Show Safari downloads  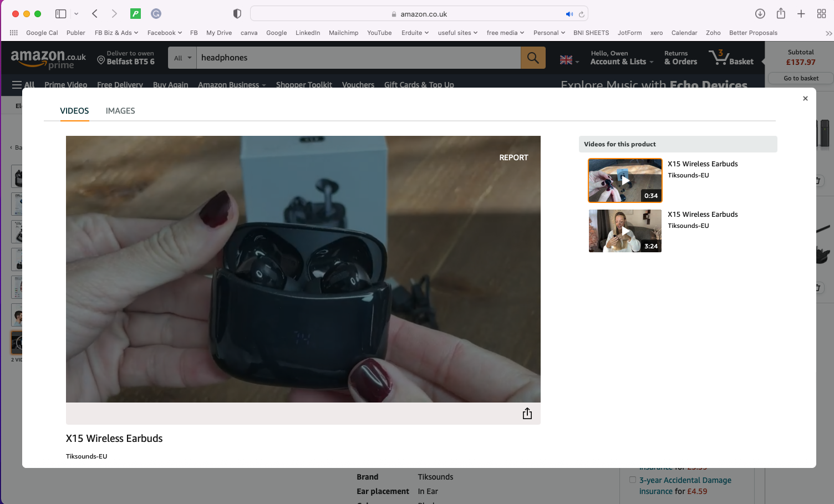pos(760,14)
